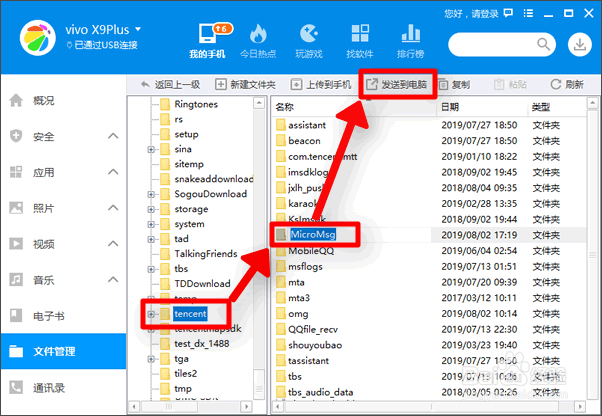This screenshot has width=602, height=416.
Task: Open the Rankings (排行榜) tab
Action: coord(410,41)
